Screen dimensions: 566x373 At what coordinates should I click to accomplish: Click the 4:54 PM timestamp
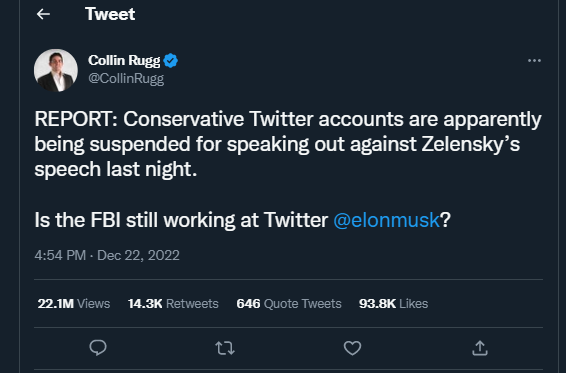(x=60, y=255)
